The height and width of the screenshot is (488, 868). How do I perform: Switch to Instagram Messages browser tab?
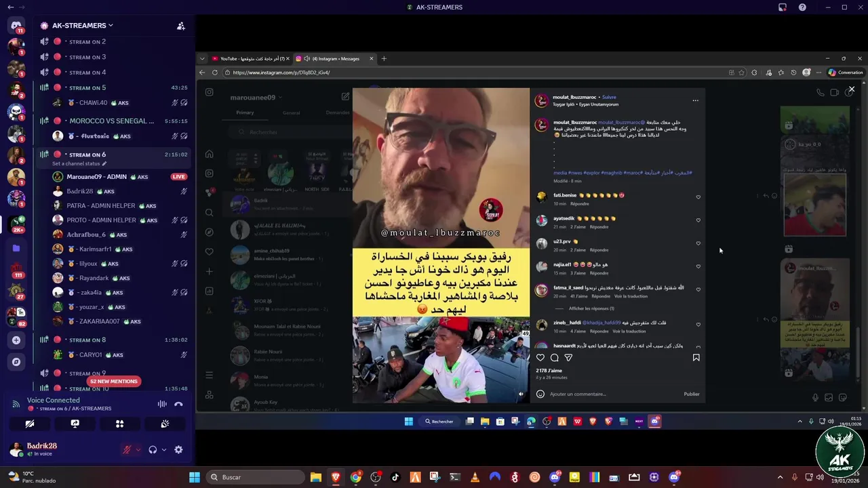[x=334, y=59]
